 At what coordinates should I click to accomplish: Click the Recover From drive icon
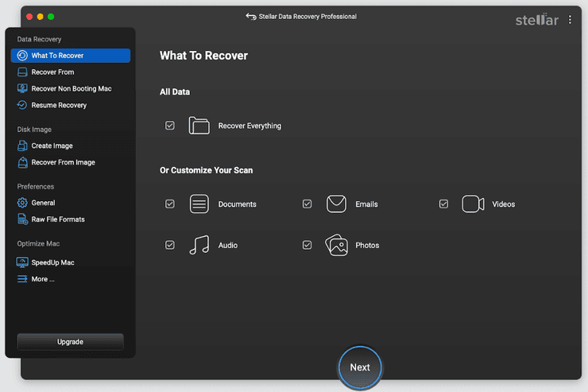[x=22, y=72]
